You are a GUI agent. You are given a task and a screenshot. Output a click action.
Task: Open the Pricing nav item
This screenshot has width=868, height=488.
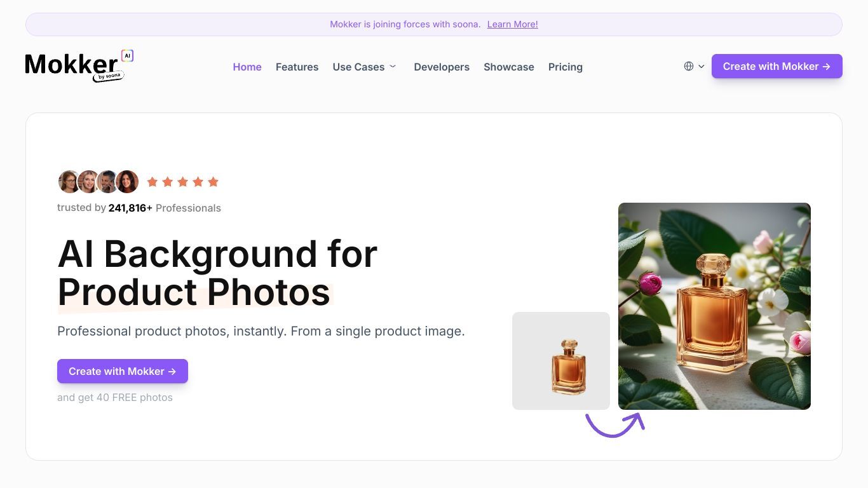[566, 67]
